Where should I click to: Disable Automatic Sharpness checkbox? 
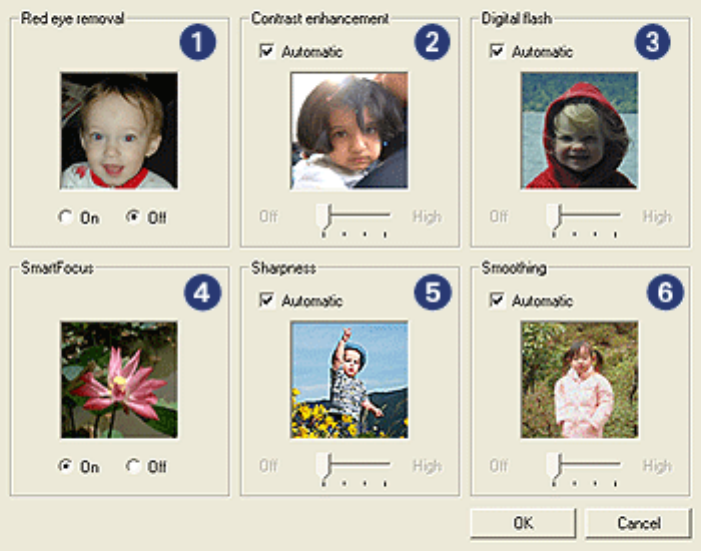[267, 300]
